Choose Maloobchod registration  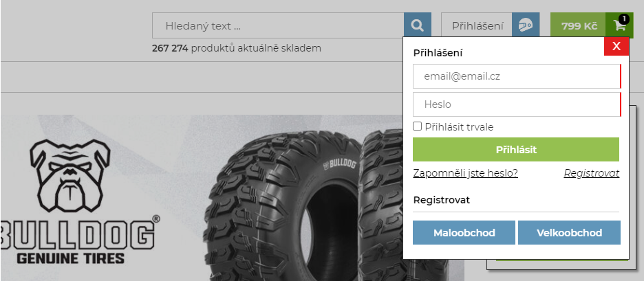(464, 233)
